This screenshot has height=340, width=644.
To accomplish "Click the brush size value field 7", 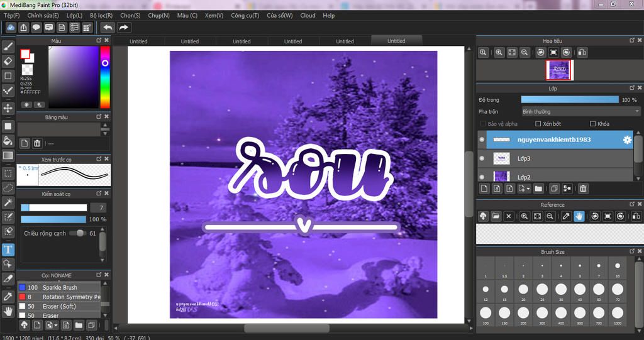I will tap(97, 208).
